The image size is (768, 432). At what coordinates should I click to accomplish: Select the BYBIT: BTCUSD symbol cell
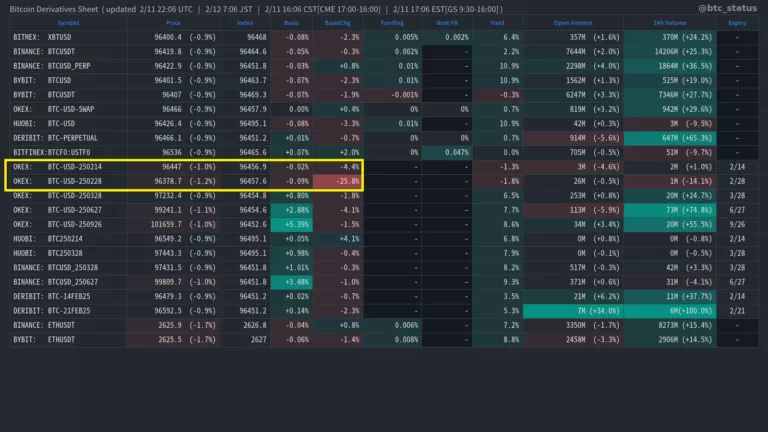[x=68, y=80]
